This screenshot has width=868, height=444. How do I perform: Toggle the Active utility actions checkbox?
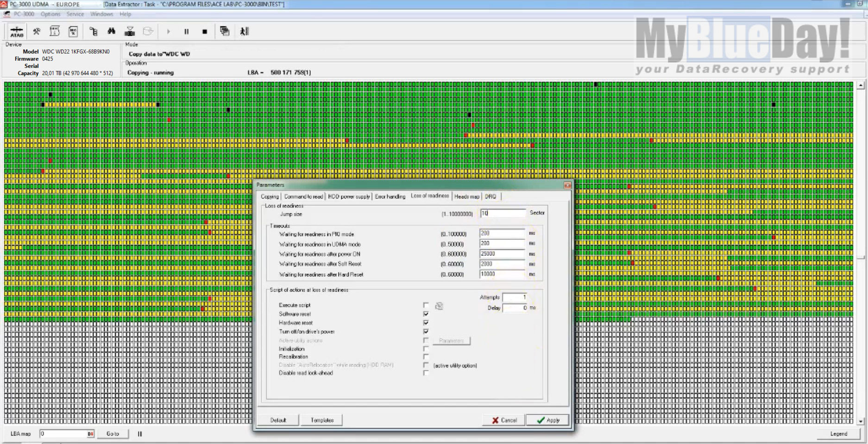tap(426, 340)
